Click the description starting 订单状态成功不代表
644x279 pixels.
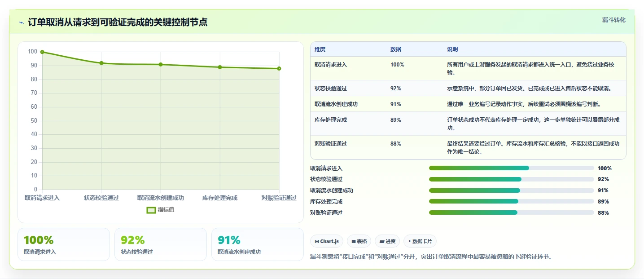pos(534,124)
